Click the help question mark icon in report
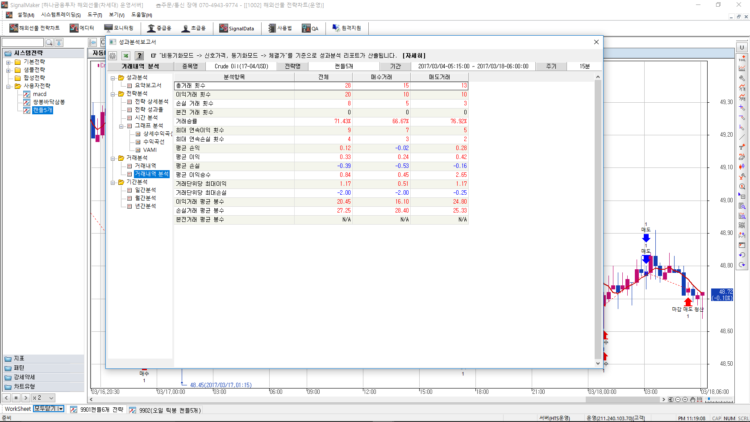The image size is (750, 422). coord(139,55)
